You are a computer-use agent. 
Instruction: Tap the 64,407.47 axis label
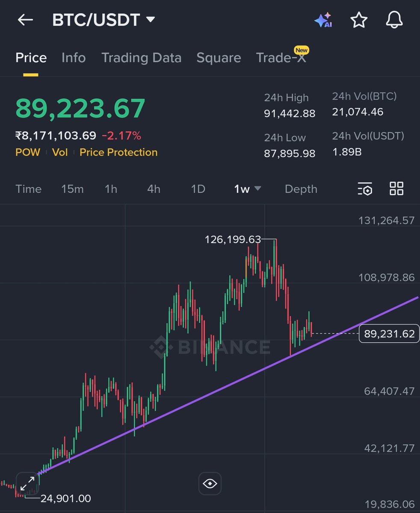(x=389, y=391)
